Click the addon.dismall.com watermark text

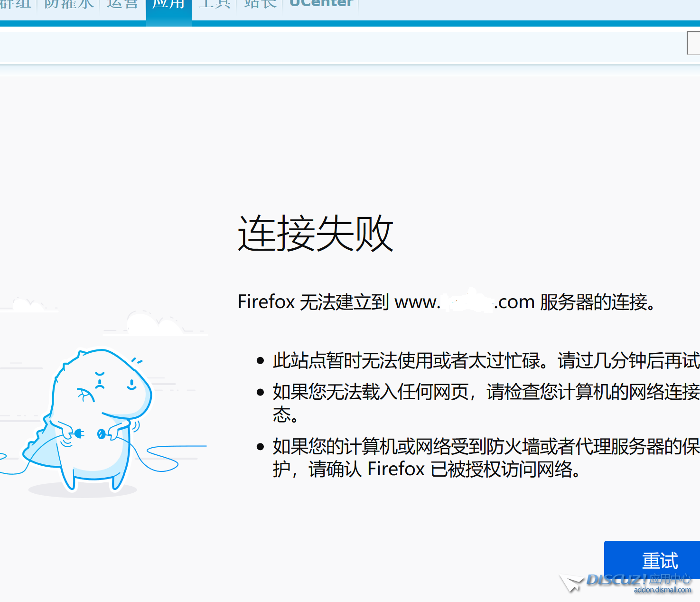[x=663, y=590]
